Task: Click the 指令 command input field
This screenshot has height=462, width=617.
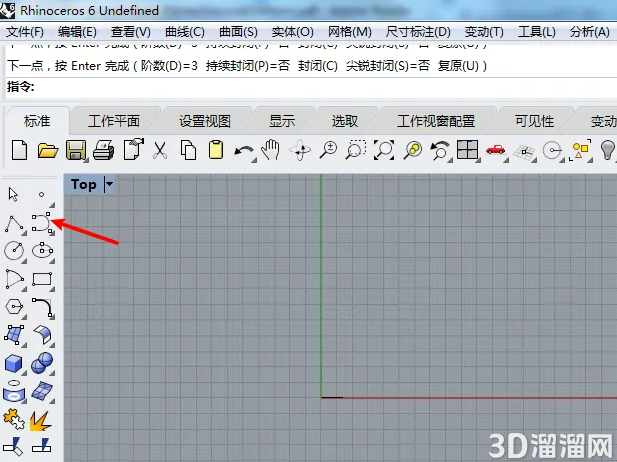Action: [x=311, y=87]
